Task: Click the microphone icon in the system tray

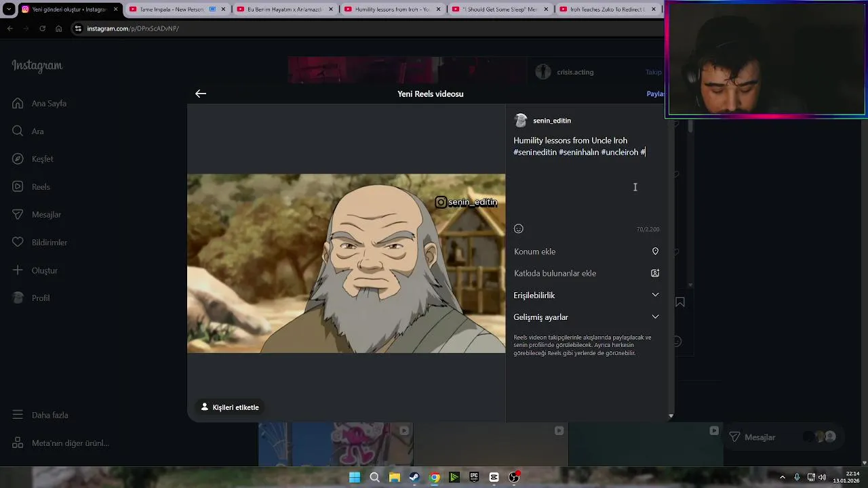Action: click(797, 477)
